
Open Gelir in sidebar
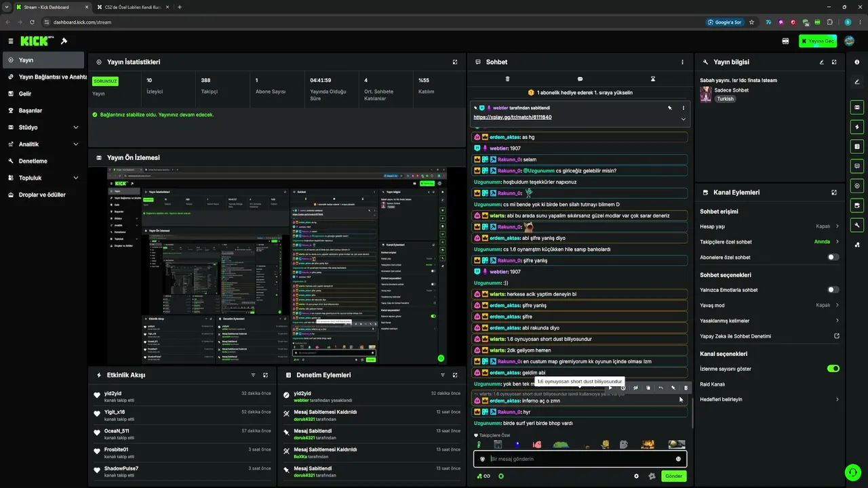[x=44, y=94]
